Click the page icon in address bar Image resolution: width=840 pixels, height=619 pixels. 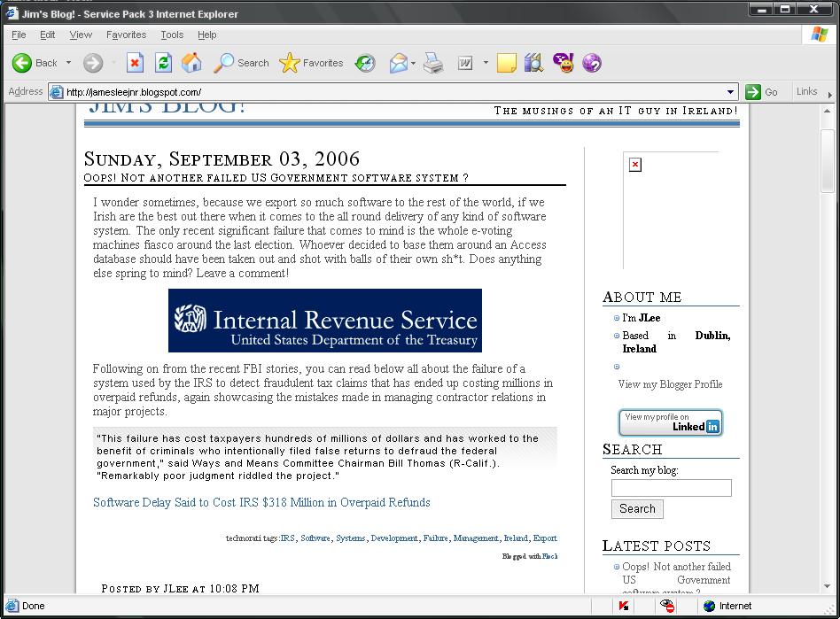[56, 92]
